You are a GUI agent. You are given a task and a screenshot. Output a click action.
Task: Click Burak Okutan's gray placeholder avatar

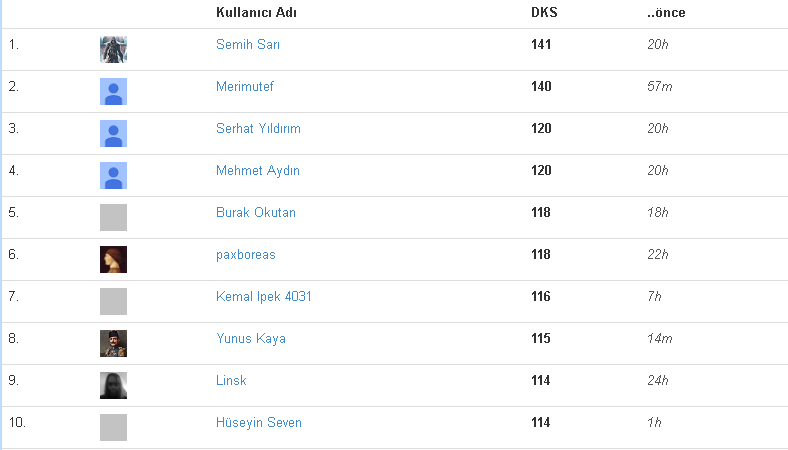[x=113, y=217]
